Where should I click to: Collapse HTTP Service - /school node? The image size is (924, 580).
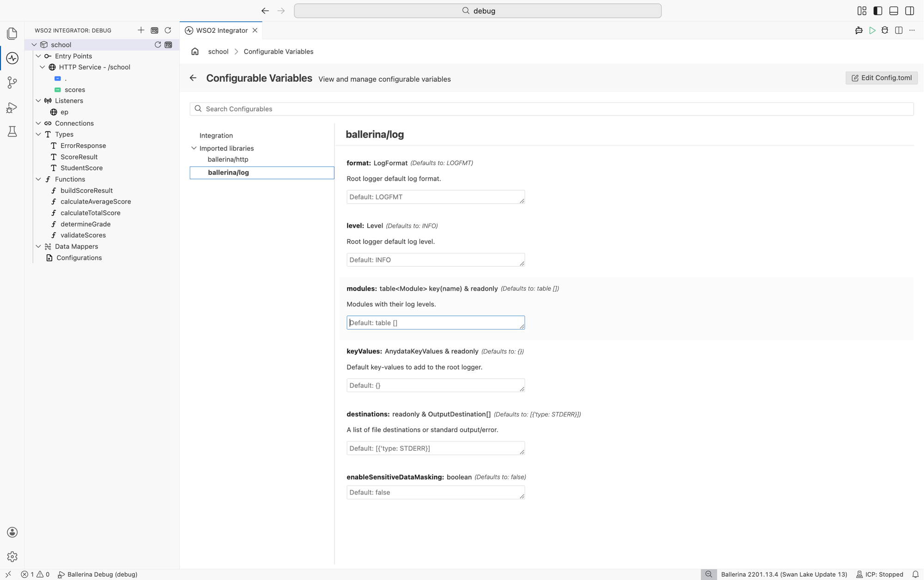(x=43, y=67)
